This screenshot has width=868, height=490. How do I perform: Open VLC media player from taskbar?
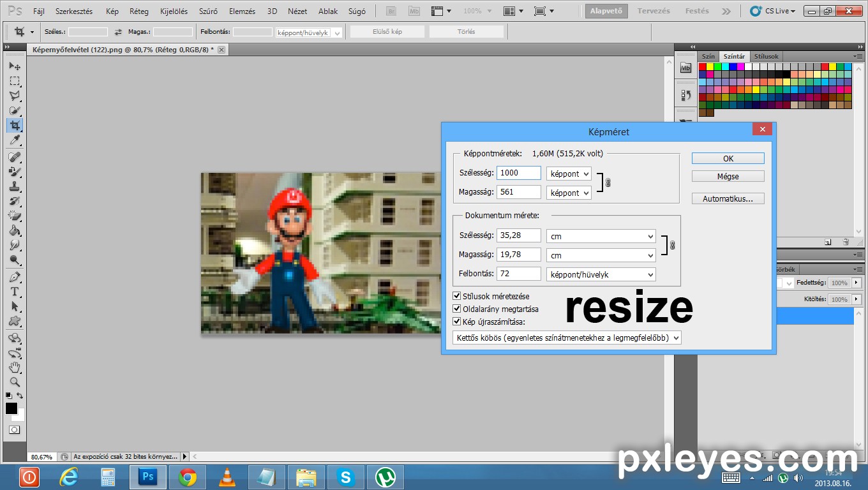click(227, 477)
